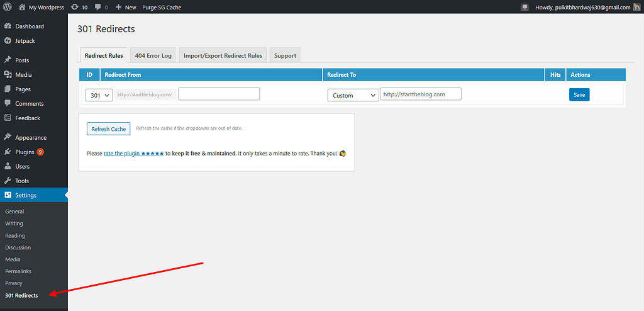
Task: Open notifications icon beside Howdy
Action: [x=525, y=7]
